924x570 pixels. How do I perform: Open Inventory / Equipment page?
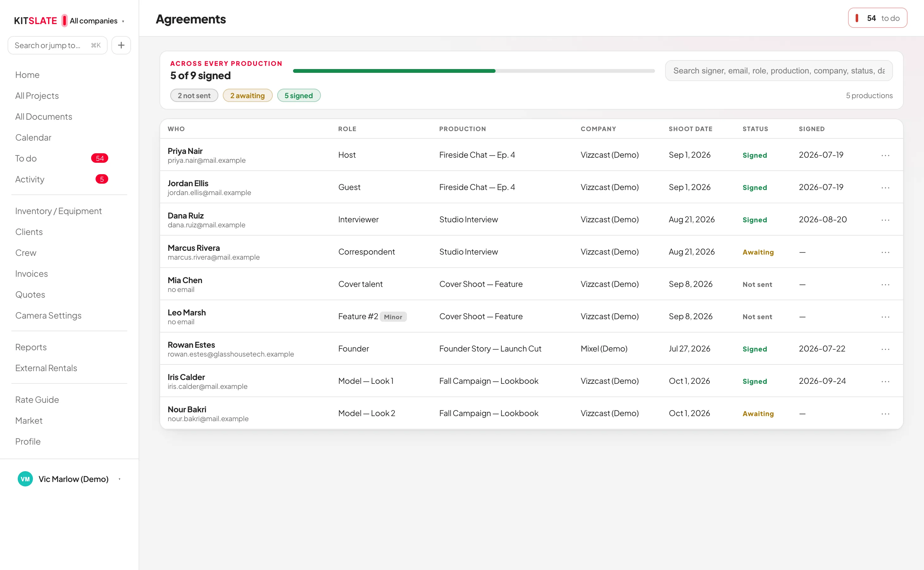coord(59,211)
